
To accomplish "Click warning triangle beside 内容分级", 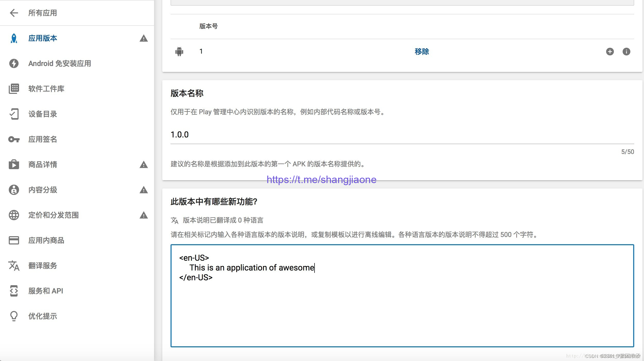I will (143, 190).
